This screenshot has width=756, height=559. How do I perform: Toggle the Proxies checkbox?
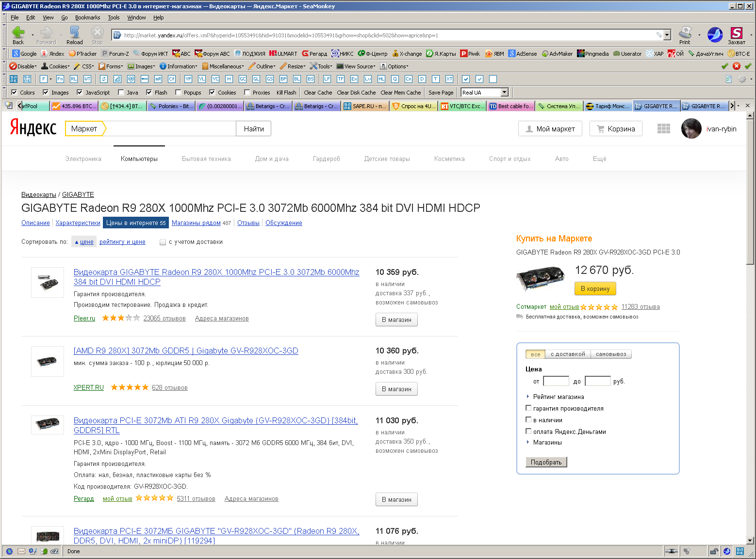247,92
